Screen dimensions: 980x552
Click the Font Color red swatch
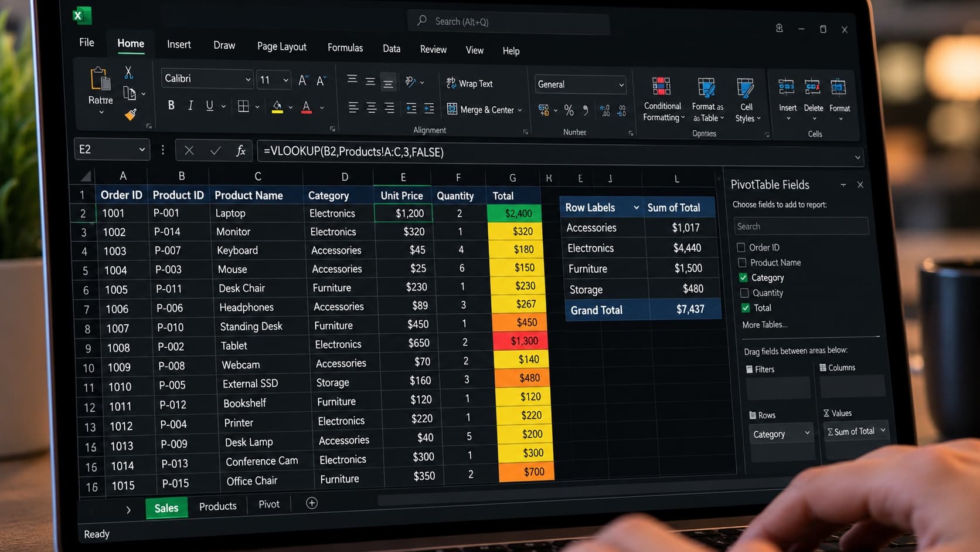click(306, 107)
